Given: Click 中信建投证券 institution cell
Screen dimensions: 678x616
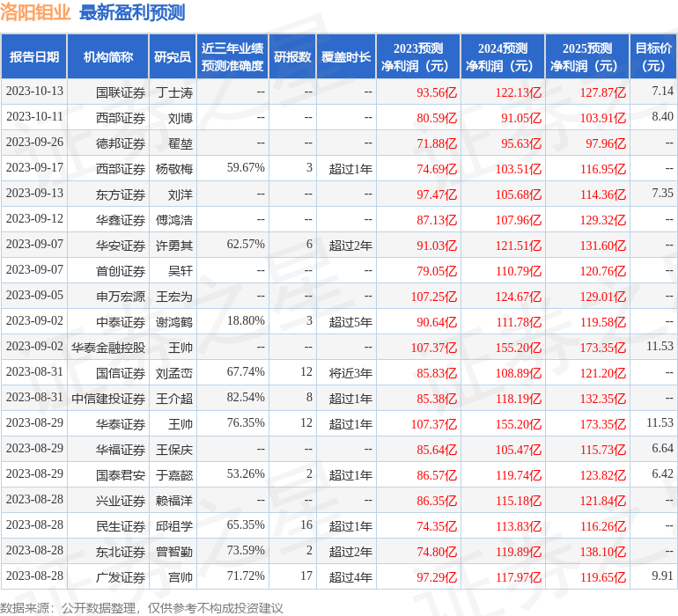Looking at the screenshot, I should click(108, 399).
